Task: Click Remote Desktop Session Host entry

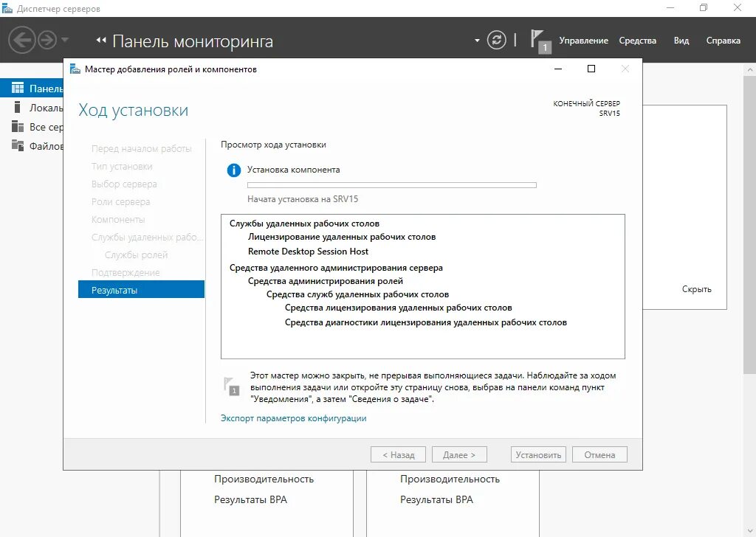Action: pos(308,252)
